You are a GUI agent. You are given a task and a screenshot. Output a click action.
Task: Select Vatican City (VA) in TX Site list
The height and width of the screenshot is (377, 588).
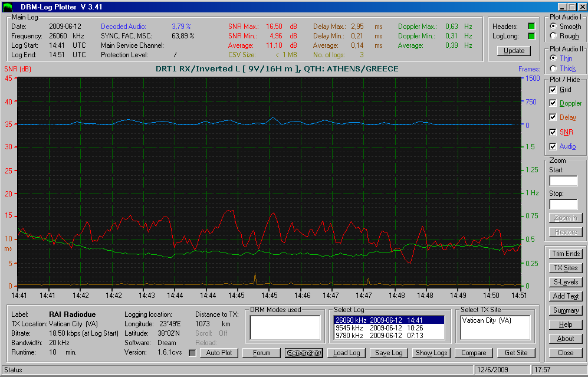coord(487,320)
